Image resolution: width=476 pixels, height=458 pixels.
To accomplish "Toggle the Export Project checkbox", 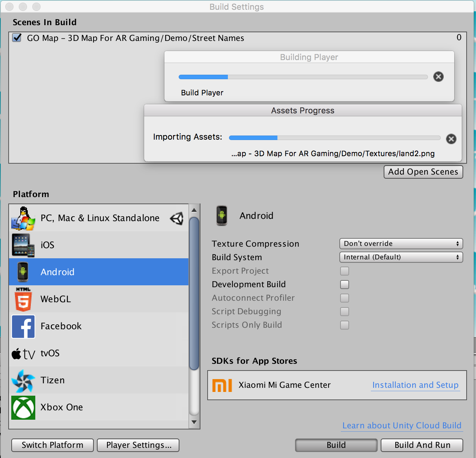I will point(345,271).
